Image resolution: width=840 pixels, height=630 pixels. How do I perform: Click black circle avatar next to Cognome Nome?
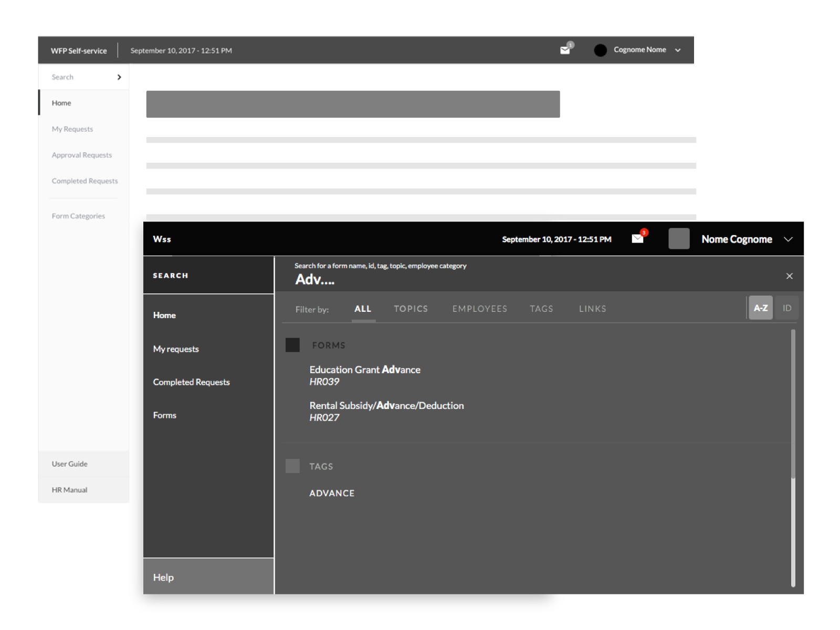600,50
